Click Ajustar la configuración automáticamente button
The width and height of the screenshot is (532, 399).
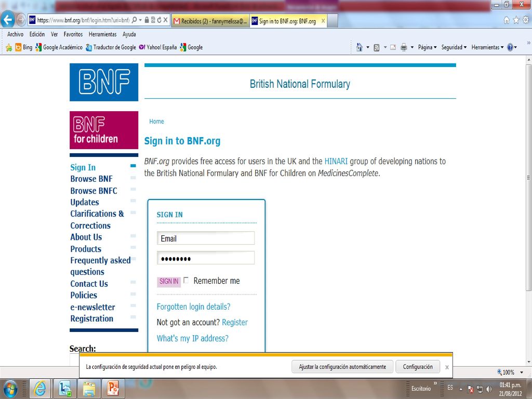pyautogui.click(x=342, y=367)
